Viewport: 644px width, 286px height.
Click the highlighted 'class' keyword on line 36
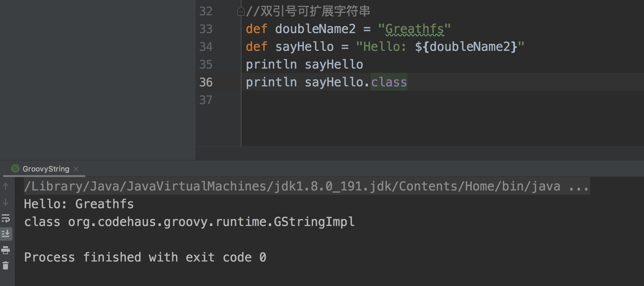click(389, 82)
